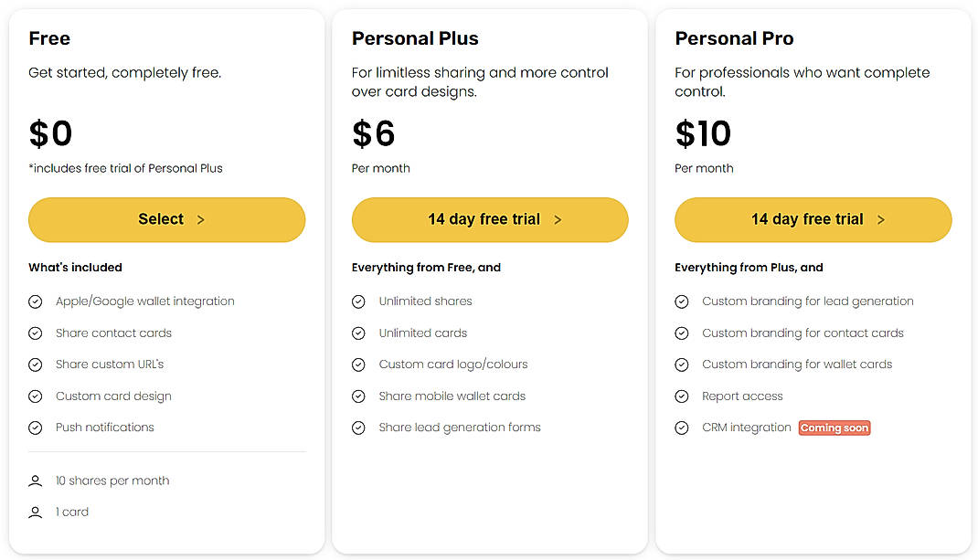
Task: Open the Personal Pro plan card header
Action: (x=734, y=38)
